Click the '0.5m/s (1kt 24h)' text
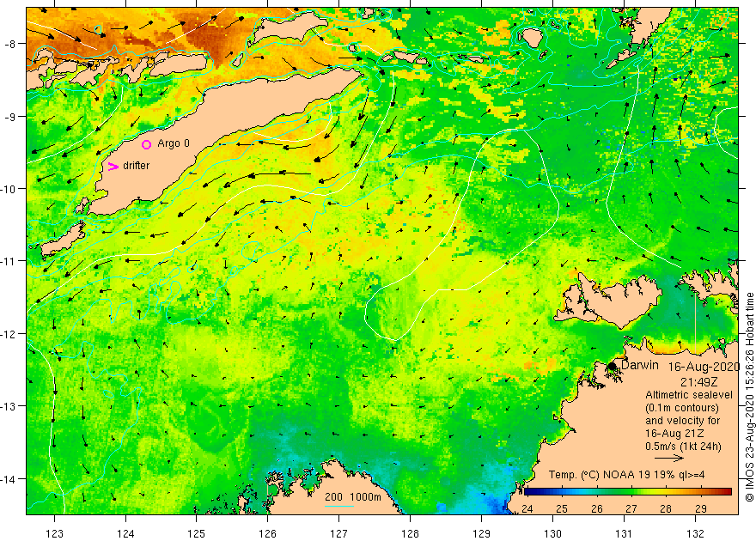The width and height of the screenshot is (756, 541). coord(683,447)
